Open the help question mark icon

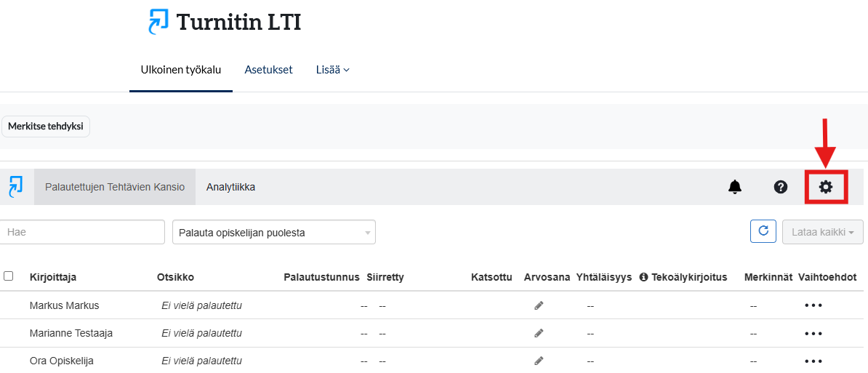780,187
